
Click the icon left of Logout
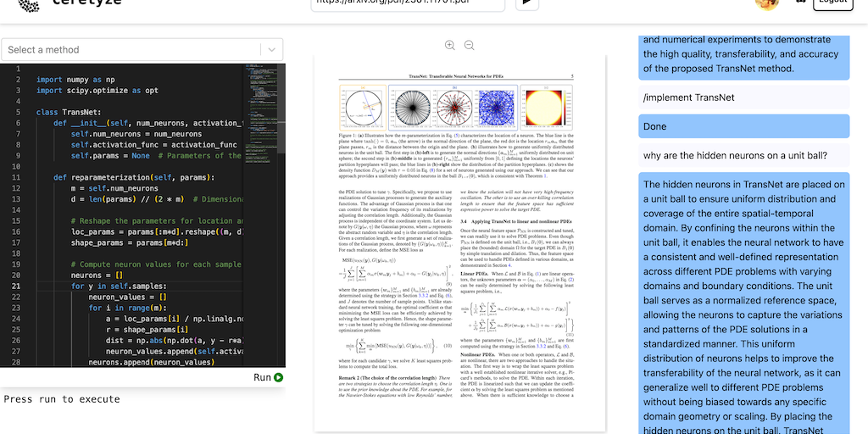click(798, 3)
